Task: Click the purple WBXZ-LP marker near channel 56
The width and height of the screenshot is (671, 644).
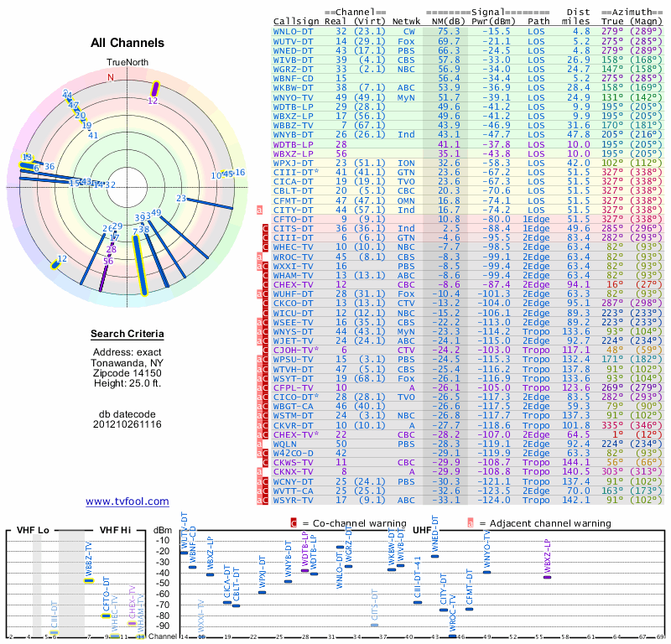Action: tap(548, 577)
